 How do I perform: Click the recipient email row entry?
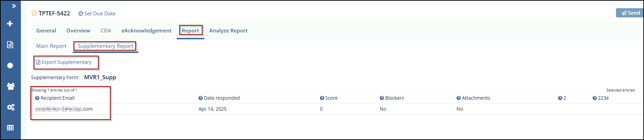point(64,109)
